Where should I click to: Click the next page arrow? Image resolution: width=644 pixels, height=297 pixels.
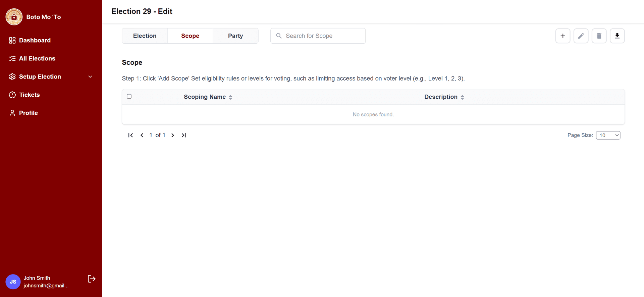(x=173, y=135)
